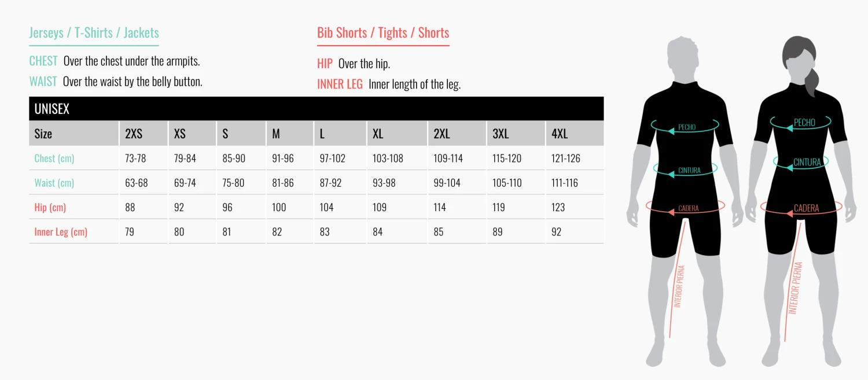Click the Inner Leg (cm) row label
Image resolution: width=868 pixels, height=380 pixels.
[x=61, y=232]
